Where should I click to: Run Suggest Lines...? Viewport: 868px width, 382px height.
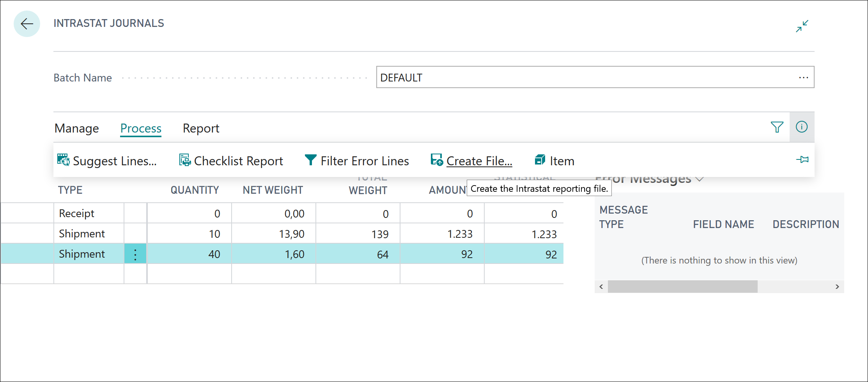click(115, 161)
